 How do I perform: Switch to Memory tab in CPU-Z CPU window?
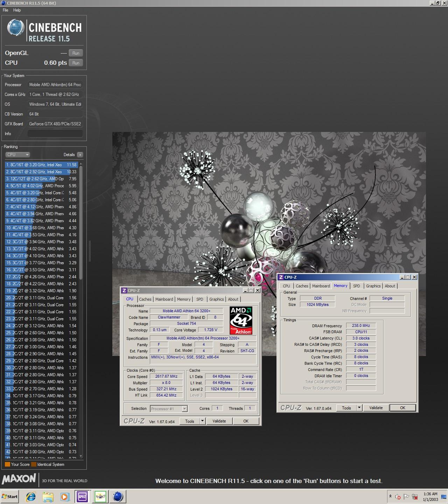pyautogui.click(x=184, y=299)
